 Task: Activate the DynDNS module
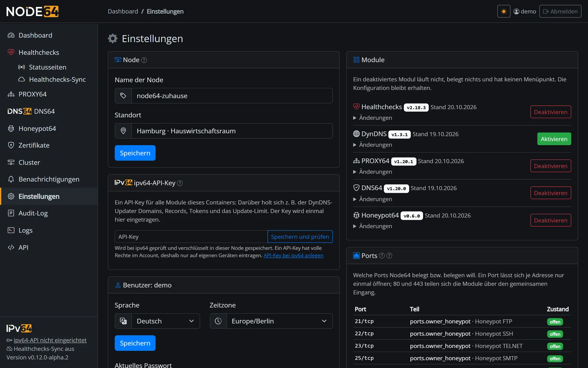coord(554,139)
